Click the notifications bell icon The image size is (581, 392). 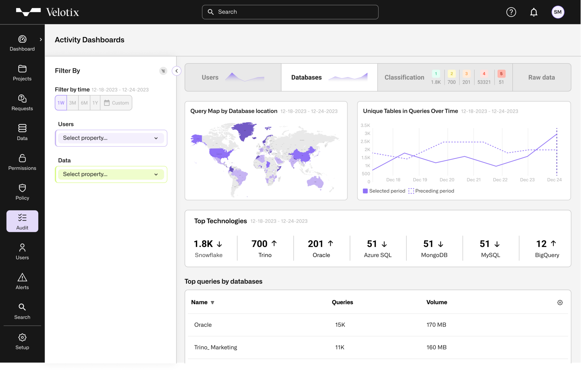pos(534,12)
